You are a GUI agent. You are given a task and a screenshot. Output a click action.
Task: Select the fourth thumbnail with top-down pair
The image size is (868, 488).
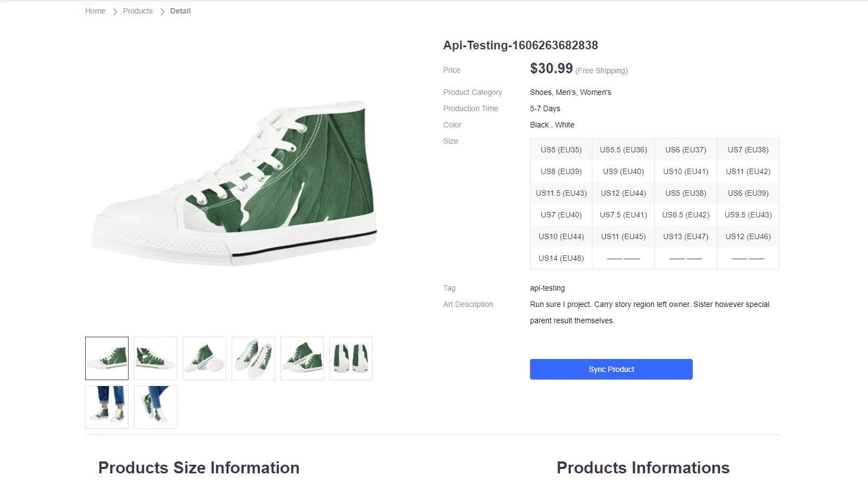pyautogui.click(x=253, y=358)
